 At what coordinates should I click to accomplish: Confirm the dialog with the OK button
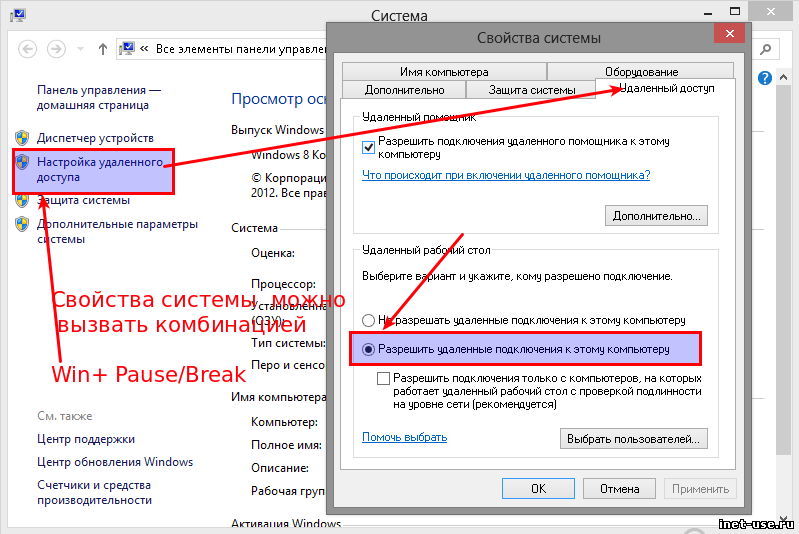pyautogui.click(x=539, y=489)
